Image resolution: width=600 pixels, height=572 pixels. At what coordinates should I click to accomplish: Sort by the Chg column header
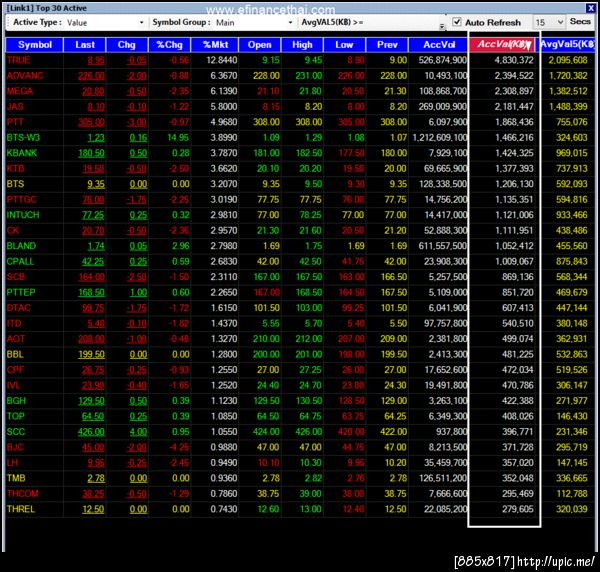point(127,45)
